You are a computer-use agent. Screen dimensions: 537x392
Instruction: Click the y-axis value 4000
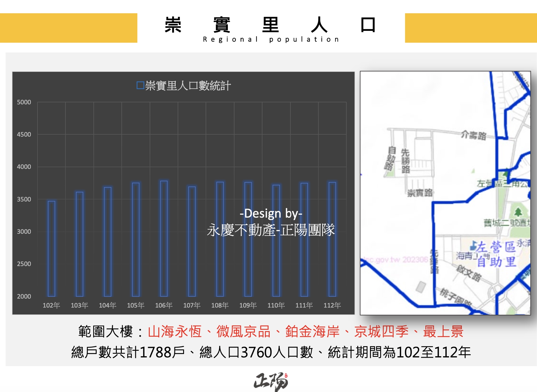click(24, 167)
